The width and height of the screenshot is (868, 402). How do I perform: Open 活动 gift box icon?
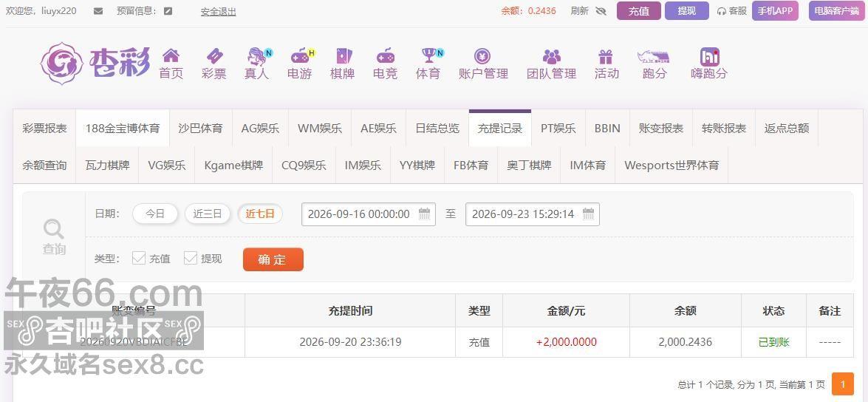tap(606, 56)
